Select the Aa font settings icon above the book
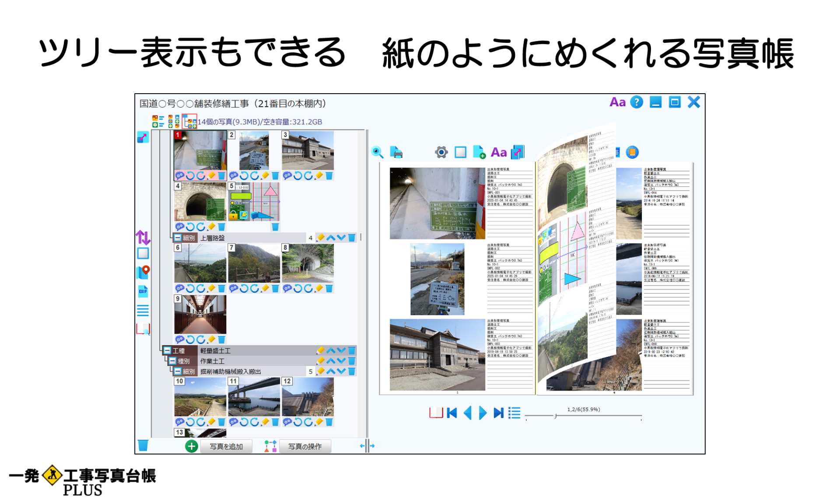 click(500, 152)
